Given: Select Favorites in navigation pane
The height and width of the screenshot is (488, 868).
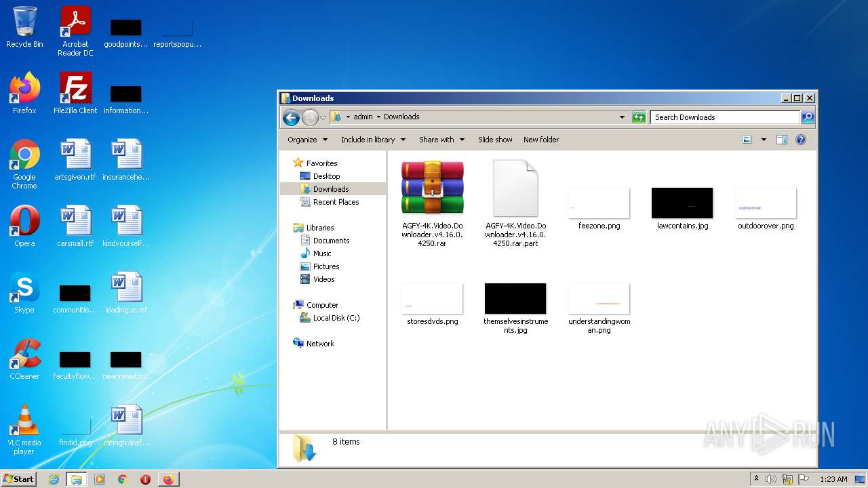Looking at the screenshot, I should pos(321,163).
